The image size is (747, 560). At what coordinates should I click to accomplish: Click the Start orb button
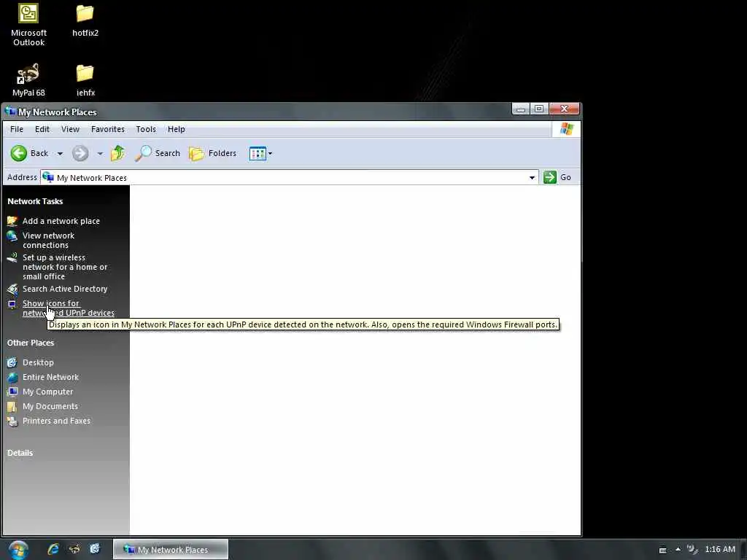tap(18, 550)
